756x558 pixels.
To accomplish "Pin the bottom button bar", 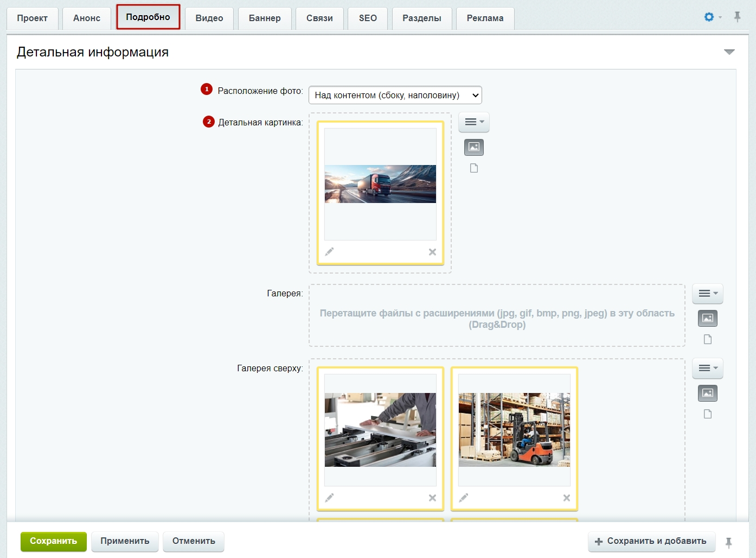I will (x=728, y=542).
